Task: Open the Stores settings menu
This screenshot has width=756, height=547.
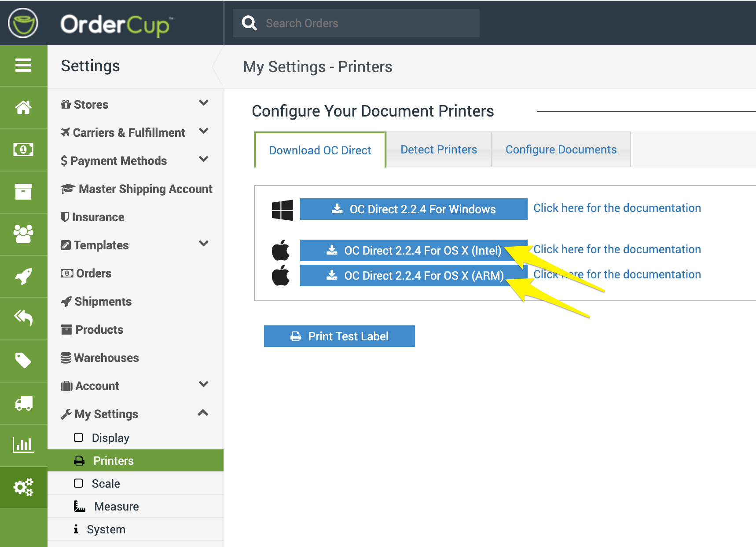Action: (84, 105)
